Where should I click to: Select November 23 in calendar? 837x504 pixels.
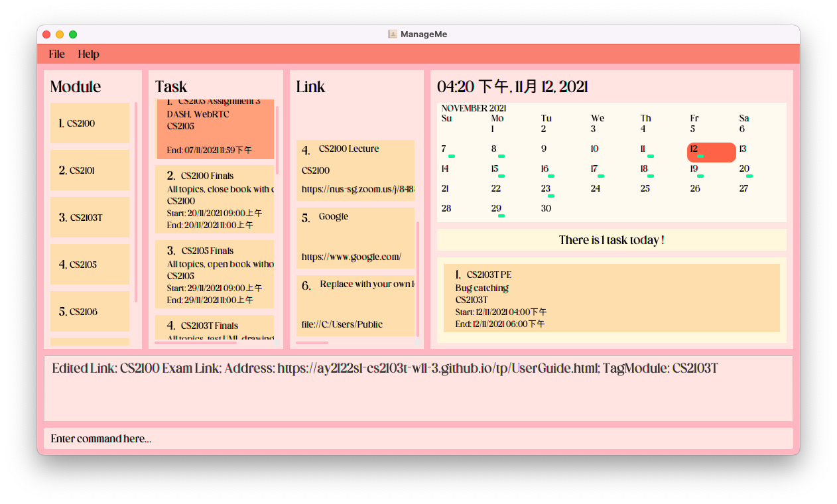545,189
